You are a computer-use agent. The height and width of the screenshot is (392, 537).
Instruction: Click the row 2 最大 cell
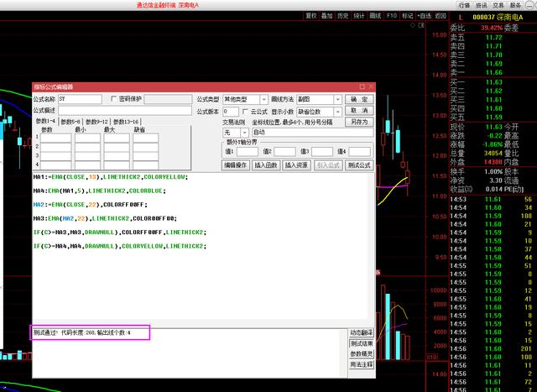pyautogui.click(x=117, y=147)
